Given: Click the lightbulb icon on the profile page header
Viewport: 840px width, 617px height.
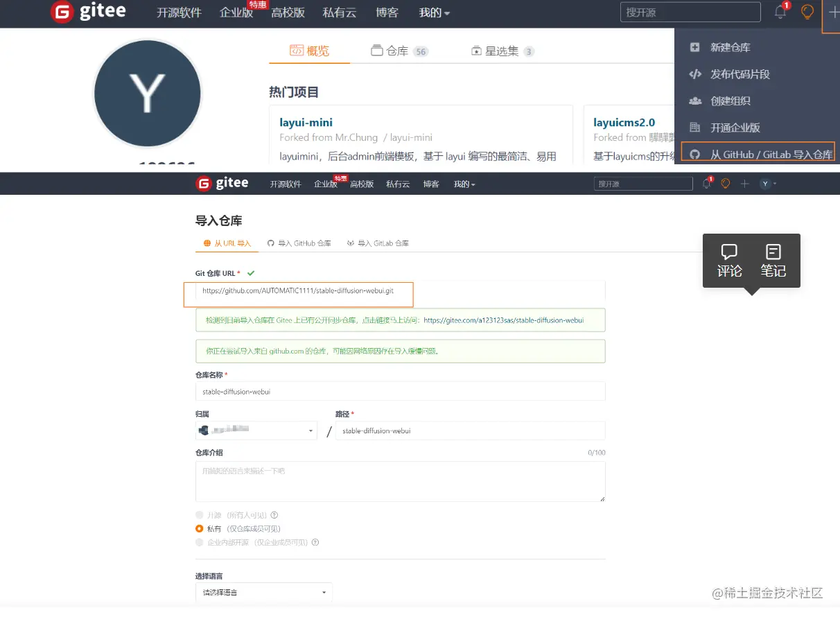Looking at the screenshot, I should 807,12.
